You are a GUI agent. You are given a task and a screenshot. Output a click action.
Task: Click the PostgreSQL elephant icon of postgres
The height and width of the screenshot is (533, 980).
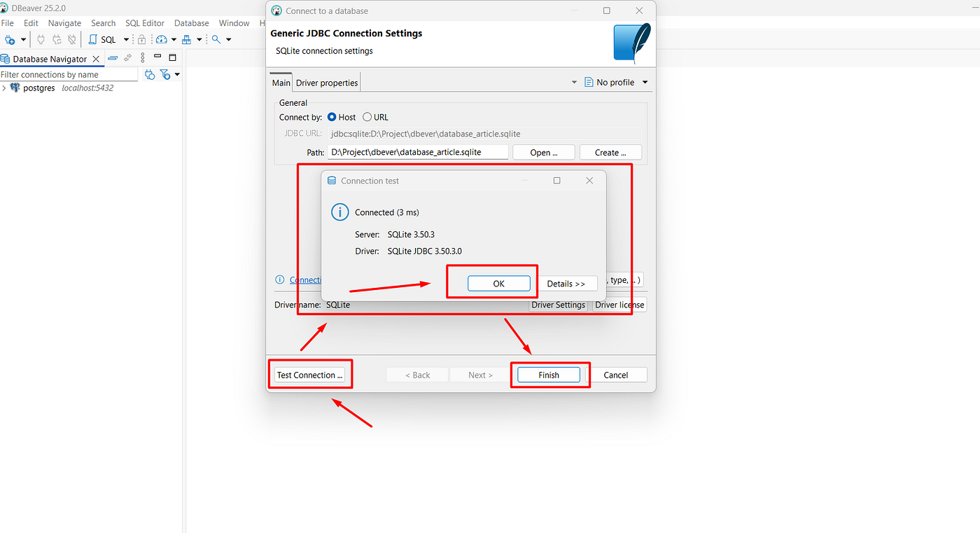[15, 88]
